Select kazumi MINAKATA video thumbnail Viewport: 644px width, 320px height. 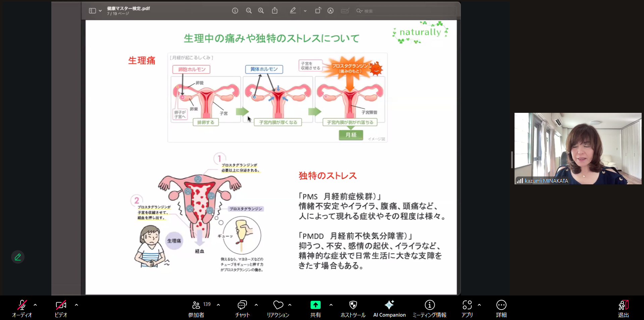pyautogui.click(x=578, y=148)
